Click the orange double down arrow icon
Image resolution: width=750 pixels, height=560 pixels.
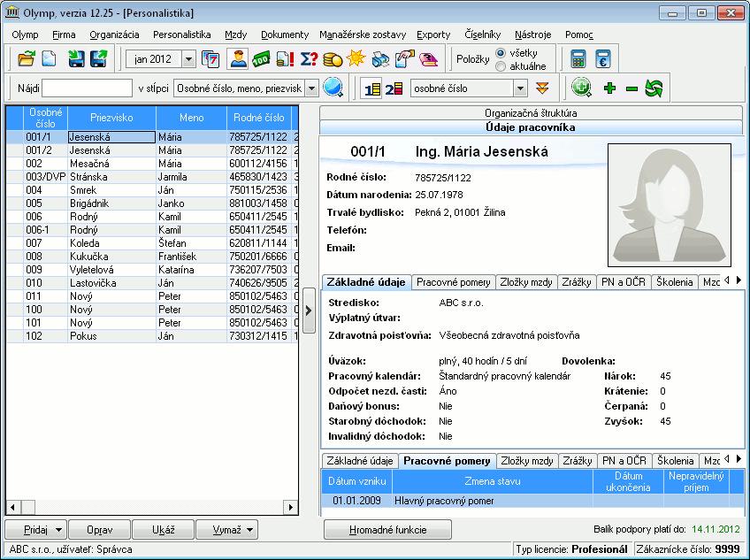coord(542,88)
